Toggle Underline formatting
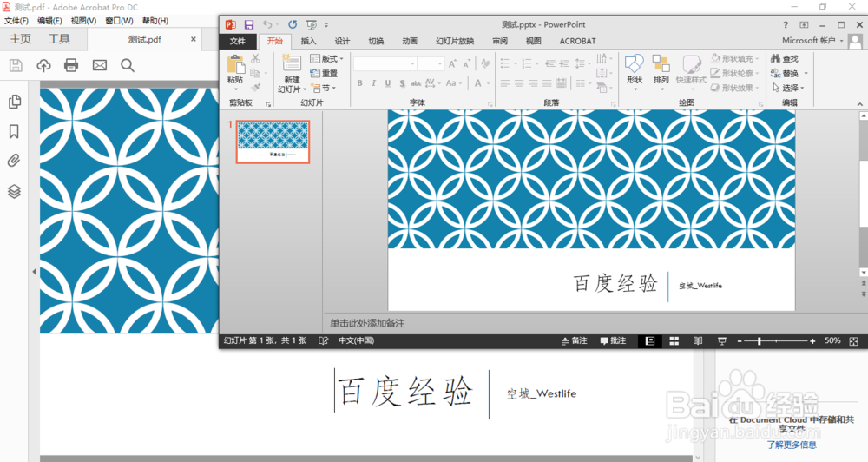 pyautogui.click(x=387, y=83)
